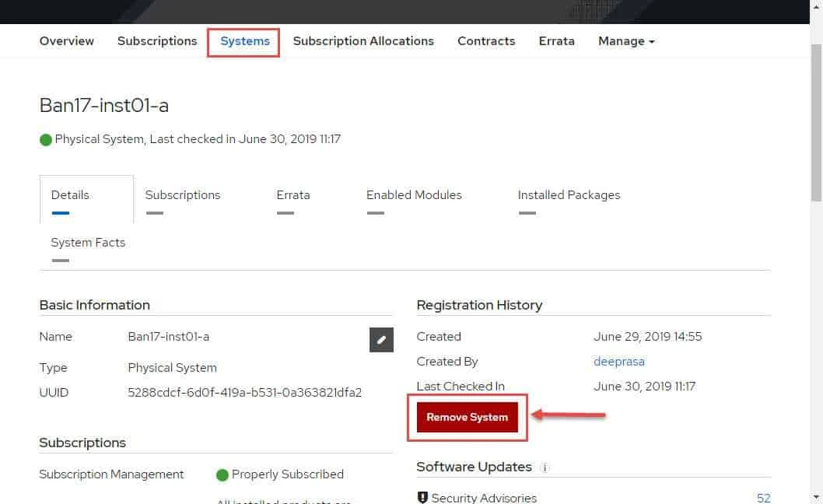Select the Enabled Modules tab
The image size is (823, 504).
413,195
